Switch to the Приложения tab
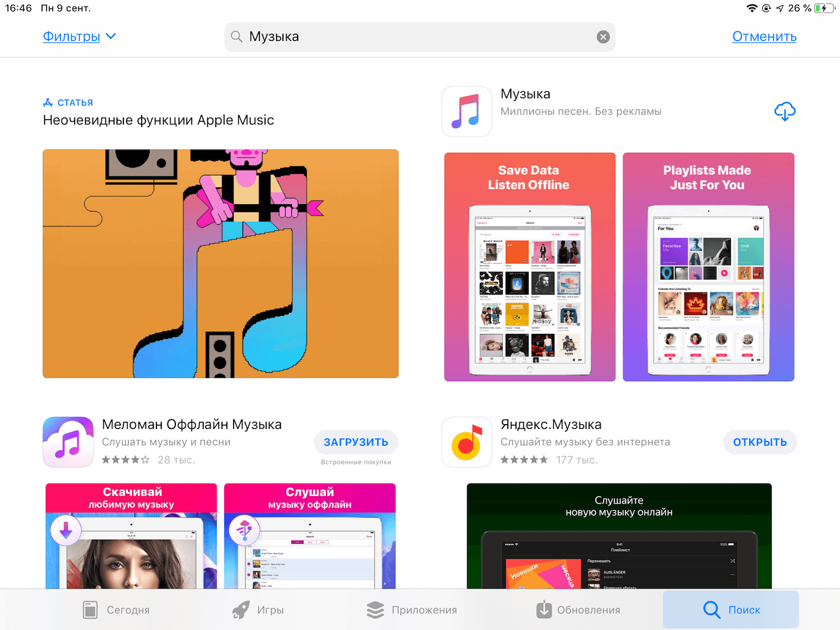 click(411, 610)
